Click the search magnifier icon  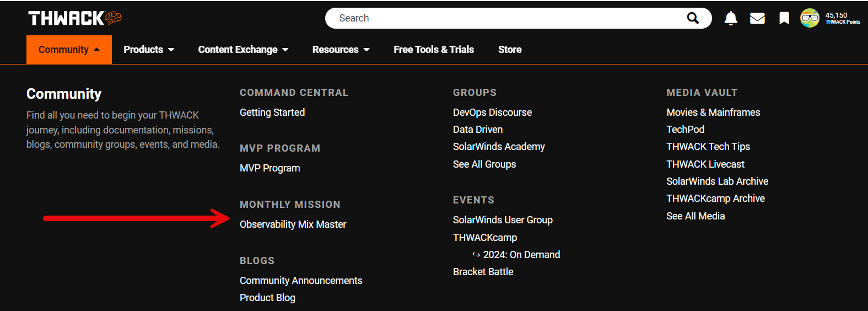pyautogui.click(x=693, y=18)
